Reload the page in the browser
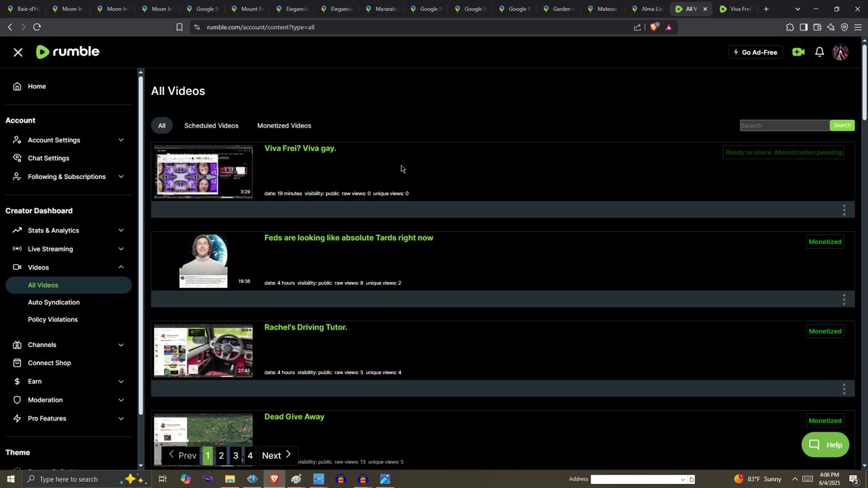This screenshot has height=488, width=868. (x=37, y=27)
